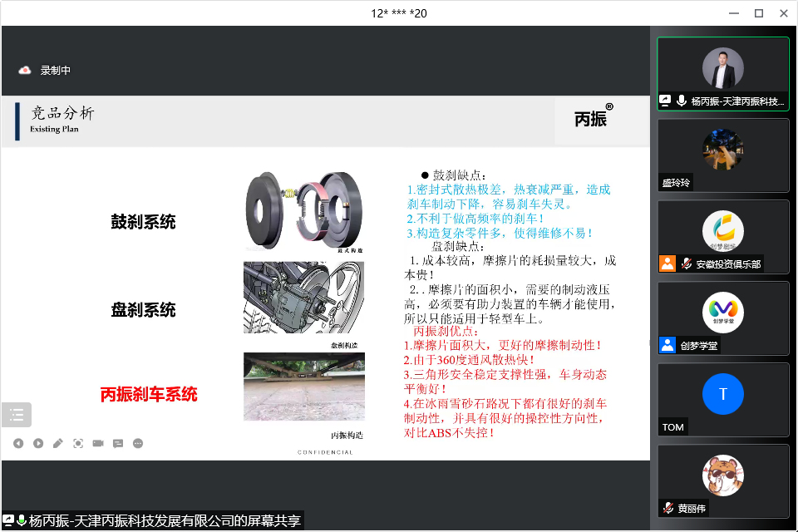The image size is (798, 532).
Task: Click the disc brake illustration image
Action: point(304,298)
